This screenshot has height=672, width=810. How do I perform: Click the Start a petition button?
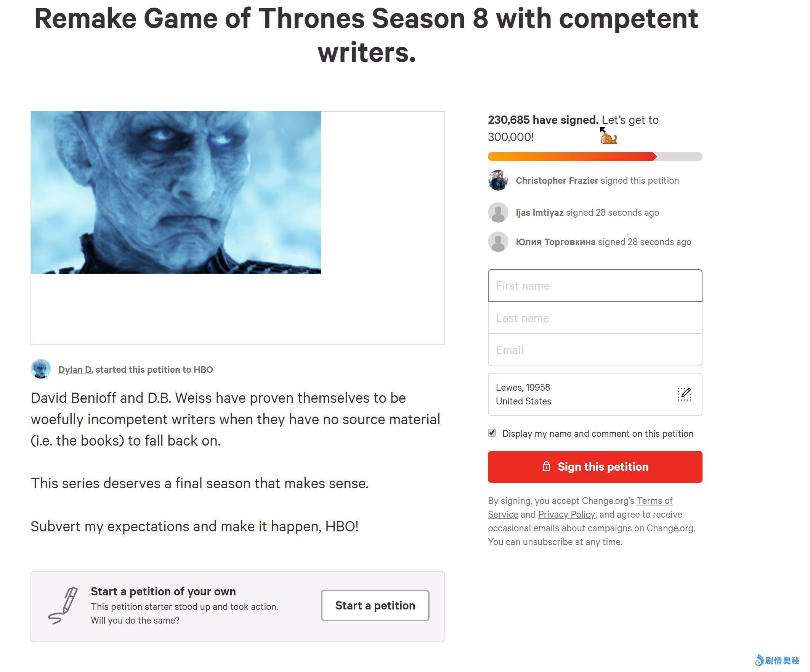[x=375, y=605]
